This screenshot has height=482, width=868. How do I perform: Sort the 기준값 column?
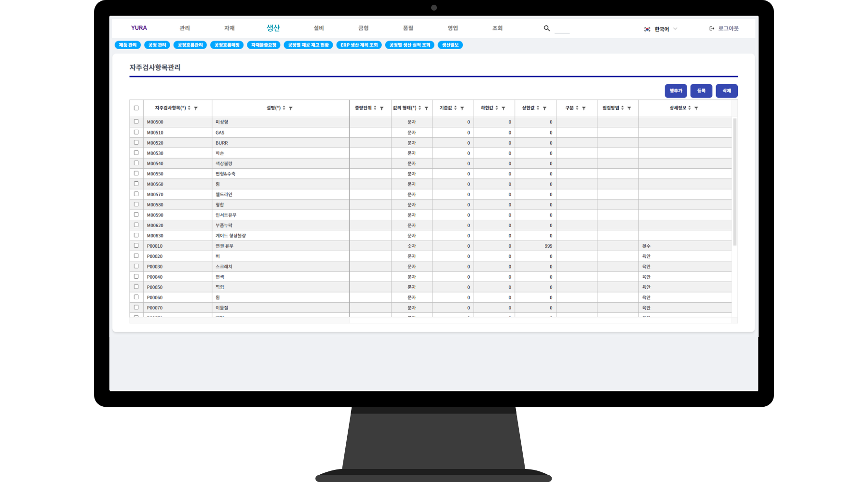tap(455, 108)
